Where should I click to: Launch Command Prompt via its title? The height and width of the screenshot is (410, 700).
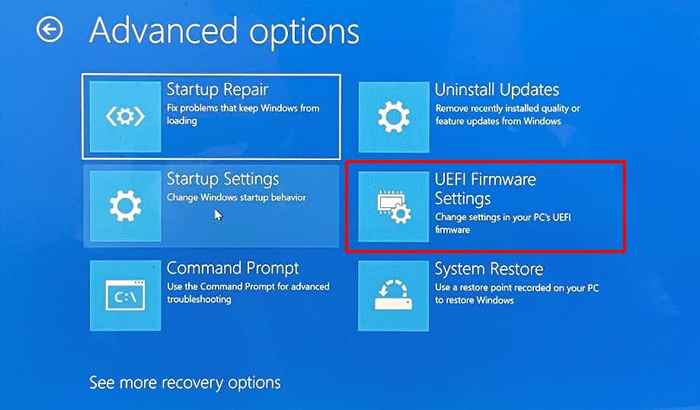pos(233,268)
